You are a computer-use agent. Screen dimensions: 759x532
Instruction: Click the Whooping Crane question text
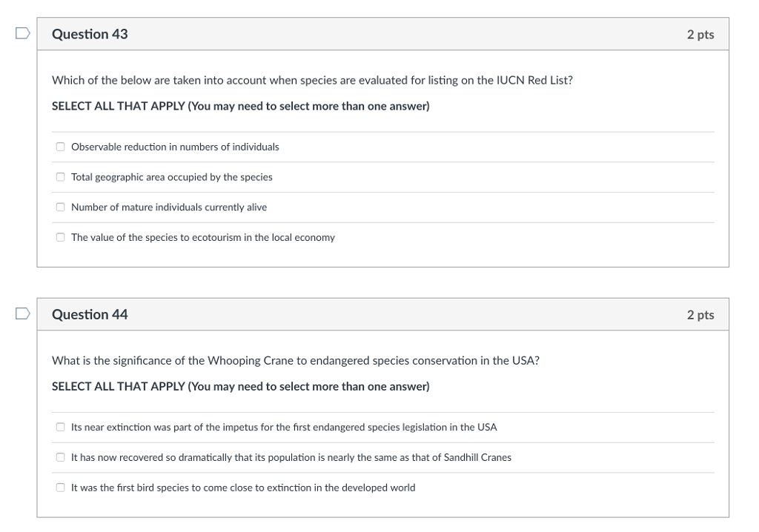(296, 361)
